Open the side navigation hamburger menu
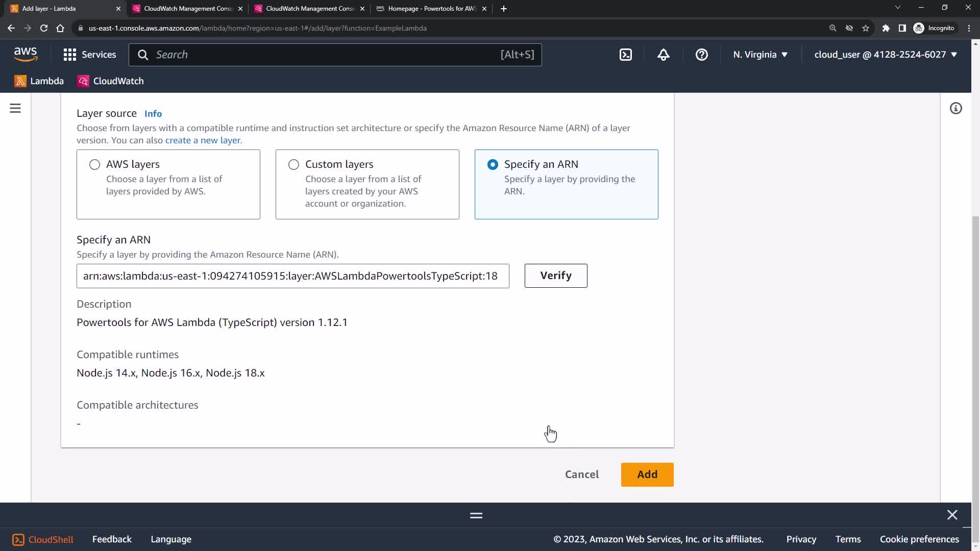980x551 pixels. 15,108
